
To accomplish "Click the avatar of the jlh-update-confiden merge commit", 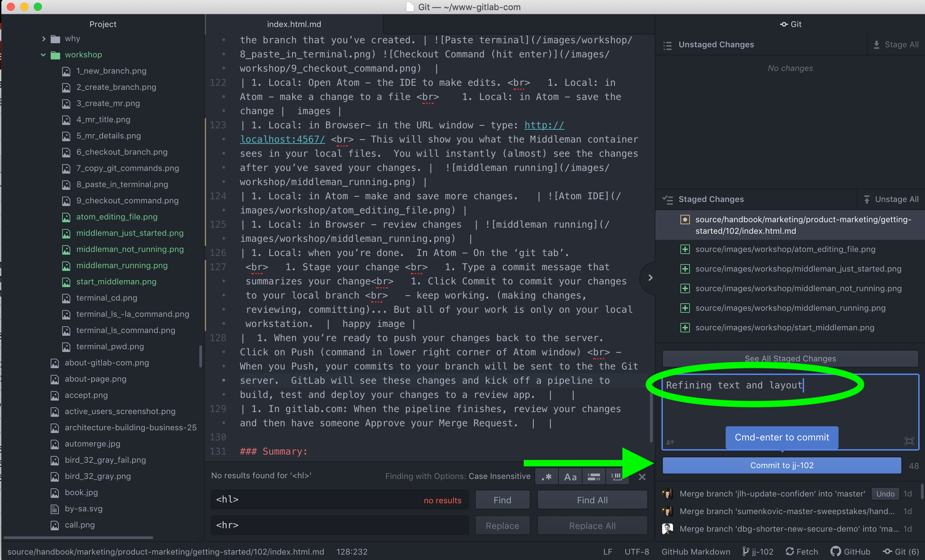I will click(667, 493).
